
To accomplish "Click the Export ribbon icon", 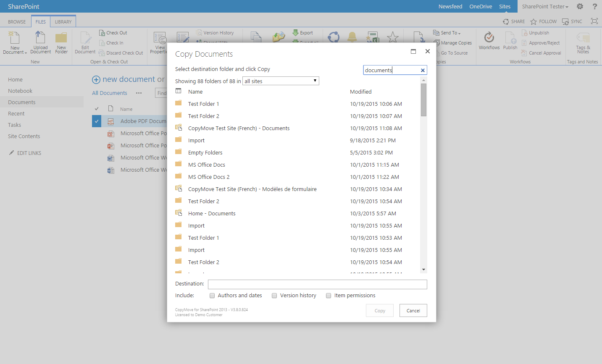I will 303,33.
